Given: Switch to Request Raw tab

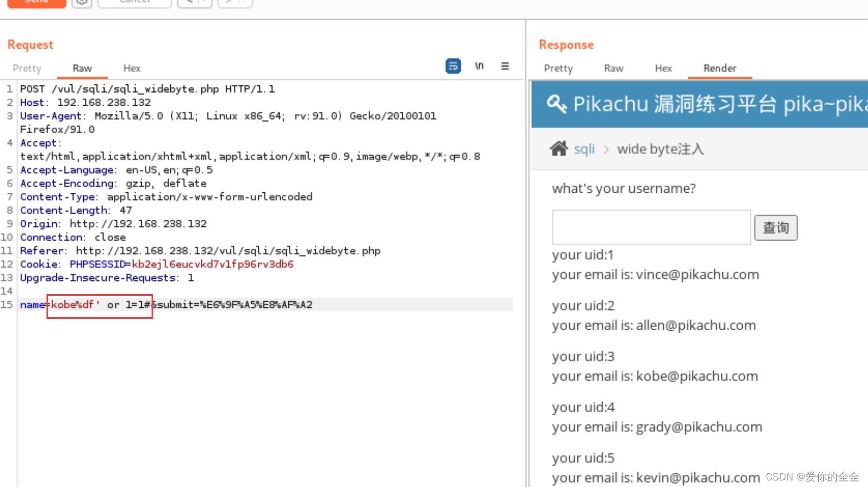Looking at the screenshot, I should 82,68.
